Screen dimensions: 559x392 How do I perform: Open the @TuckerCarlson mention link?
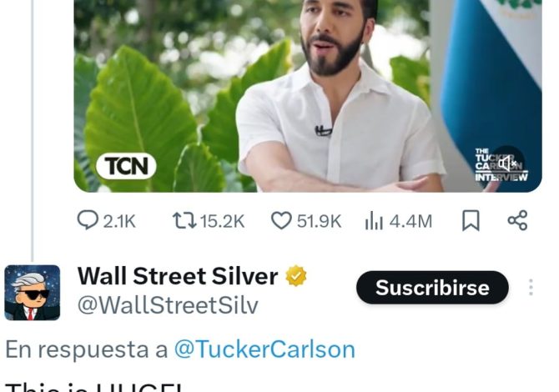click(x=264, y=349)
